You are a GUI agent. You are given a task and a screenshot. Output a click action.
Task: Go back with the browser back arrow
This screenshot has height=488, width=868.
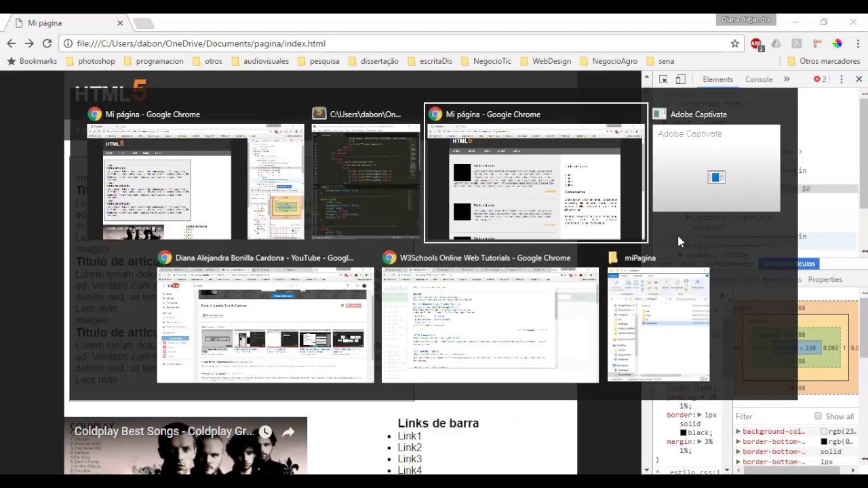tap(12, 43)
